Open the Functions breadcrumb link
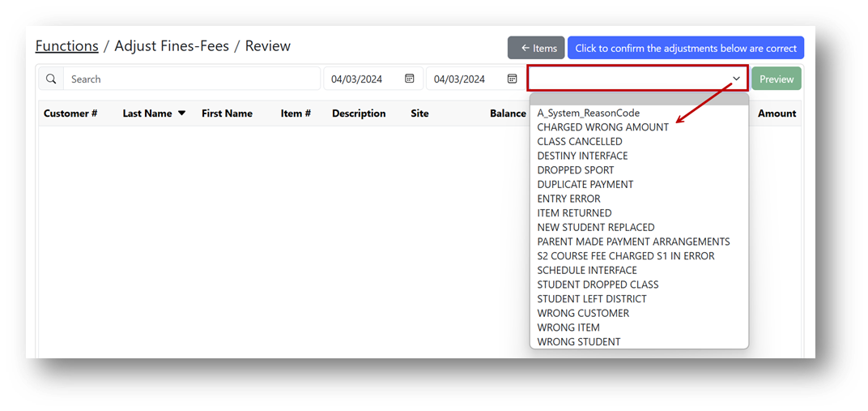The height and width of the screenshot is (411, 868). click(x=67, y=46)
